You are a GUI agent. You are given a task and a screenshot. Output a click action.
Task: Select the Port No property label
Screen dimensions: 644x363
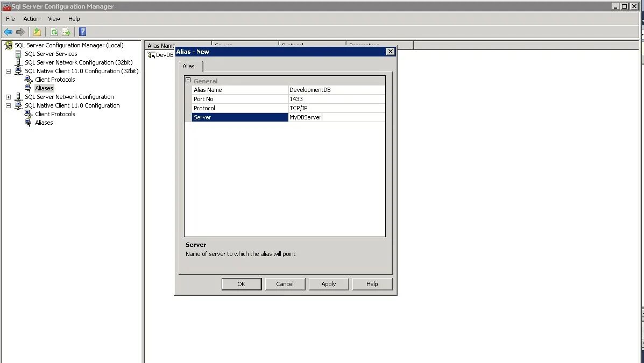(240, 99)
